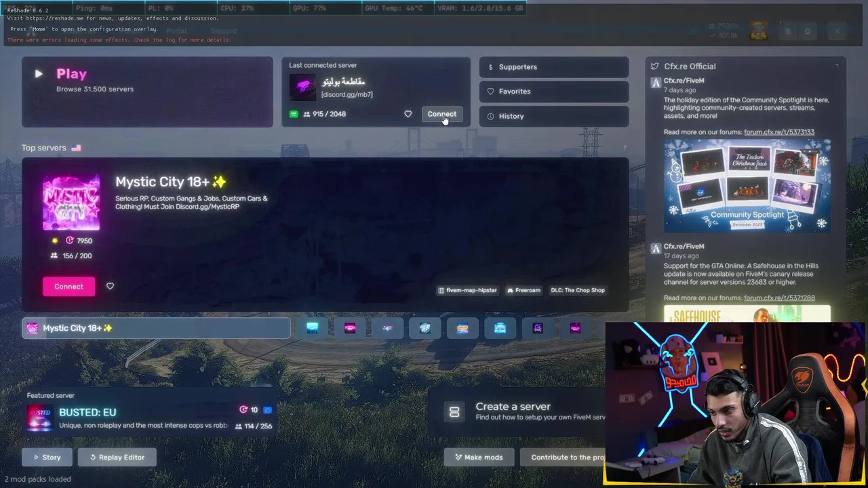Open the Mystic City neon logo image
This screenshot has height=488, width=868.
click(x=71, y=203)
